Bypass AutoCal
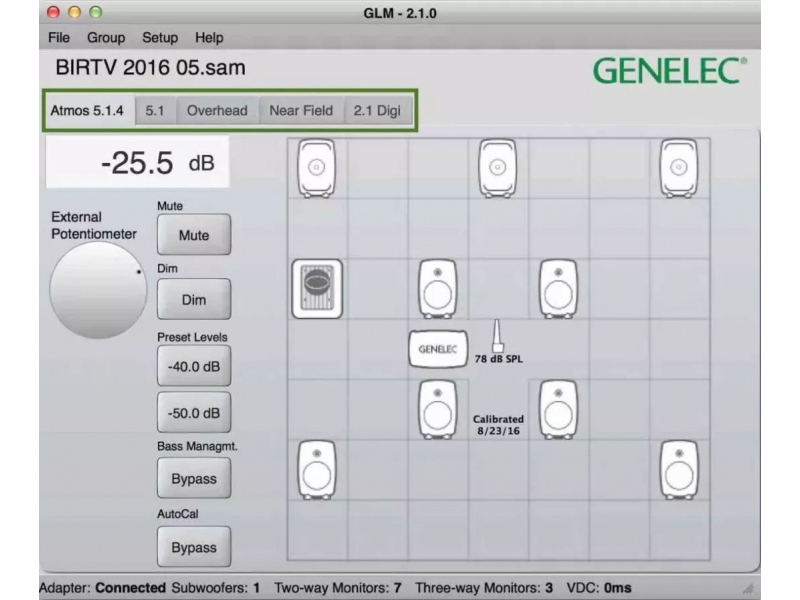This screenshot has width=800, height=600. [x=194, y=547]
